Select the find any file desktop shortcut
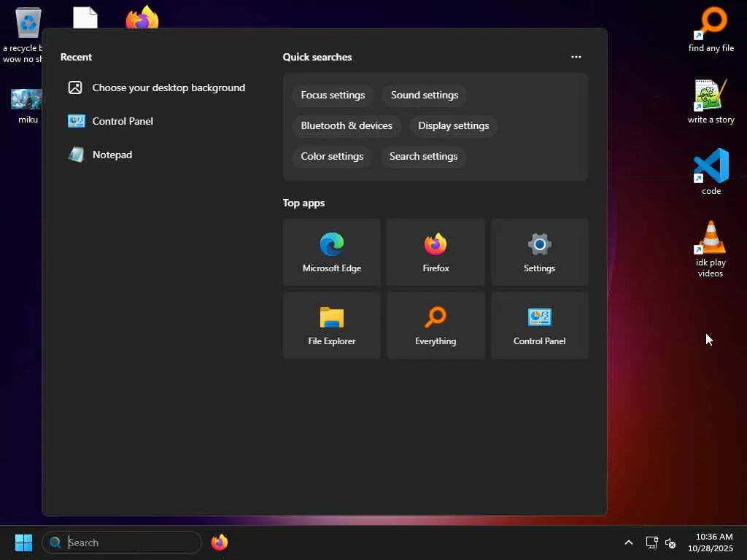This screenshot has width=747, height=560. point(711,28)
